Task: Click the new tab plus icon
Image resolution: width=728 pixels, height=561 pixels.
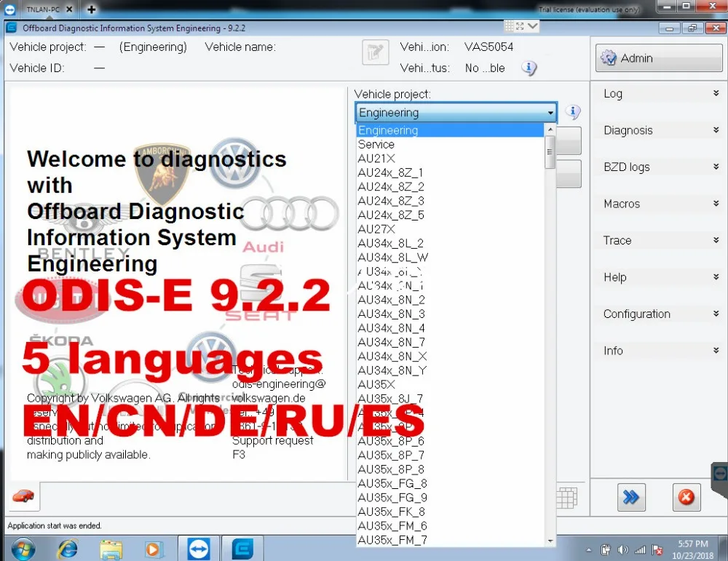Action: point(92,9)
